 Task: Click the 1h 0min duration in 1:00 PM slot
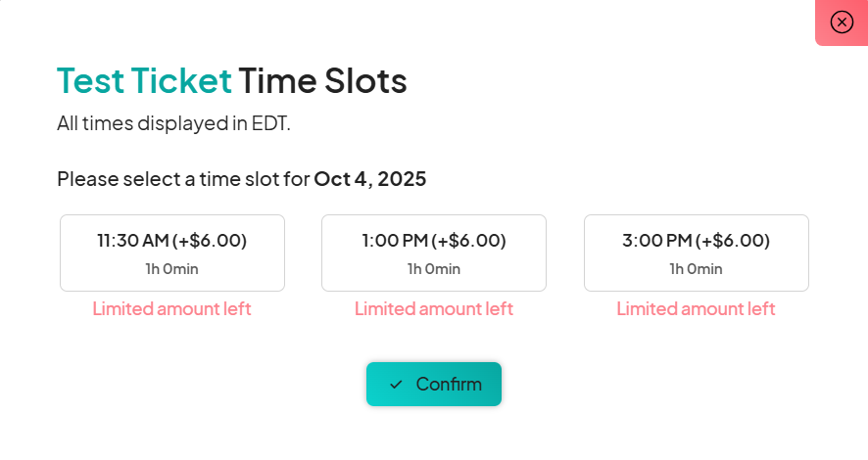[x=434, y=269]
